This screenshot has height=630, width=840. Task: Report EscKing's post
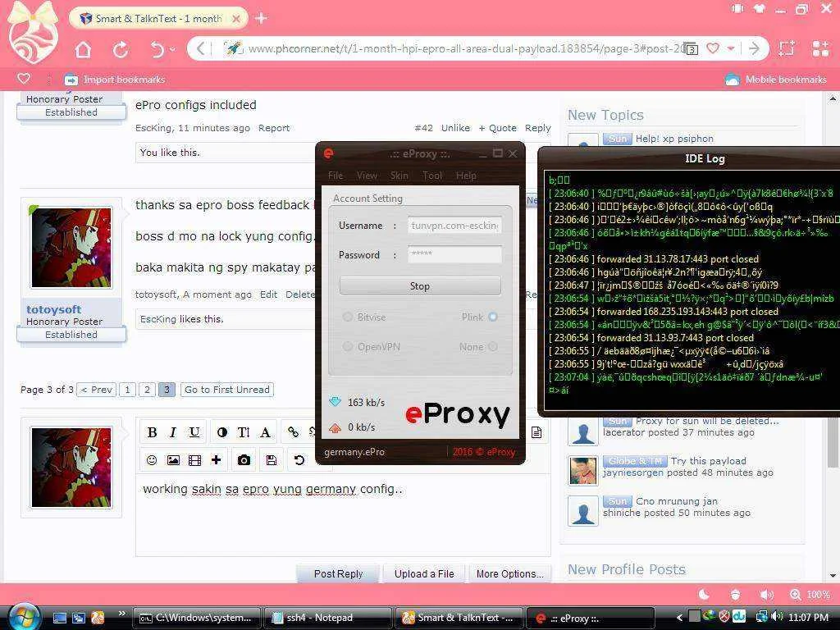pos(274,128)
